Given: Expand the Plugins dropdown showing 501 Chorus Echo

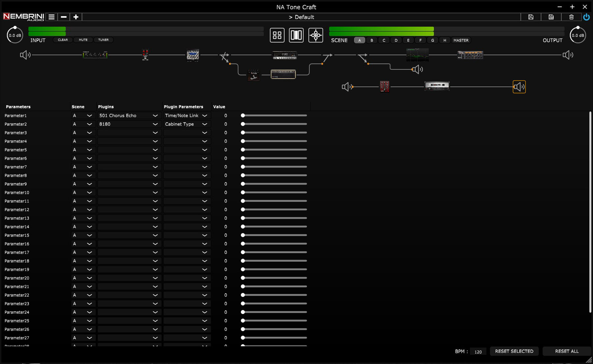Looking at the screenshot, I should tap(128, 116).
